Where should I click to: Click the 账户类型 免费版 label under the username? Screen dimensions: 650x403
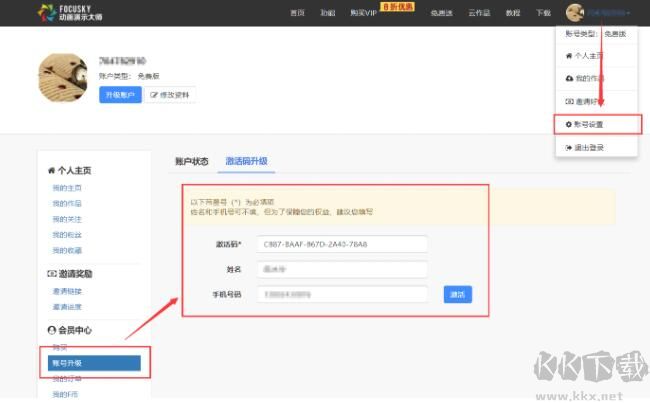(x=129, y=76)
